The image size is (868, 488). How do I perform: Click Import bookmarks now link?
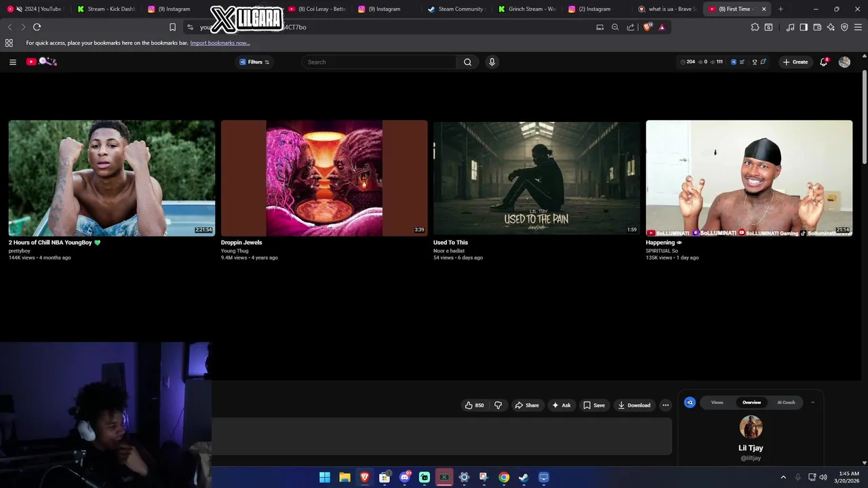coord(220,43)
